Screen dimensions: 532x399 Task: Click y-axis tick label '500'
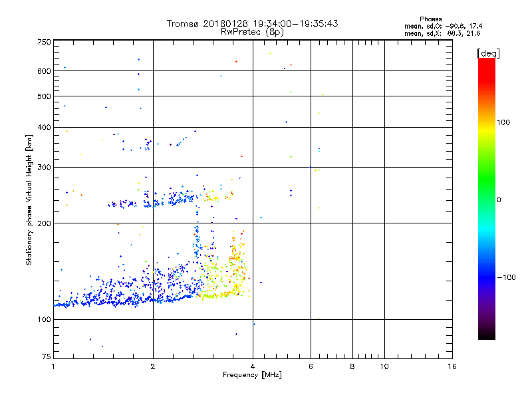pyautogui.click(x=44, y=96)
